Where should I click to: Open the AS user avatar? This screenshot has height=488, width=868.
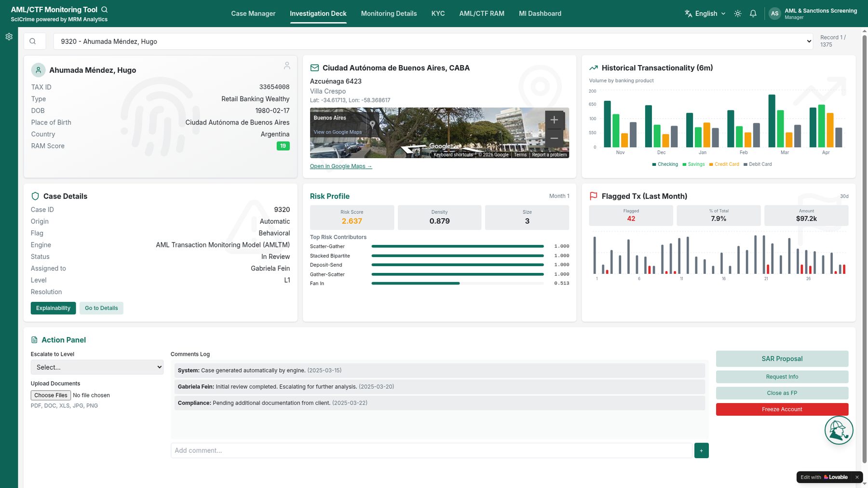click(x=774, y=14)
